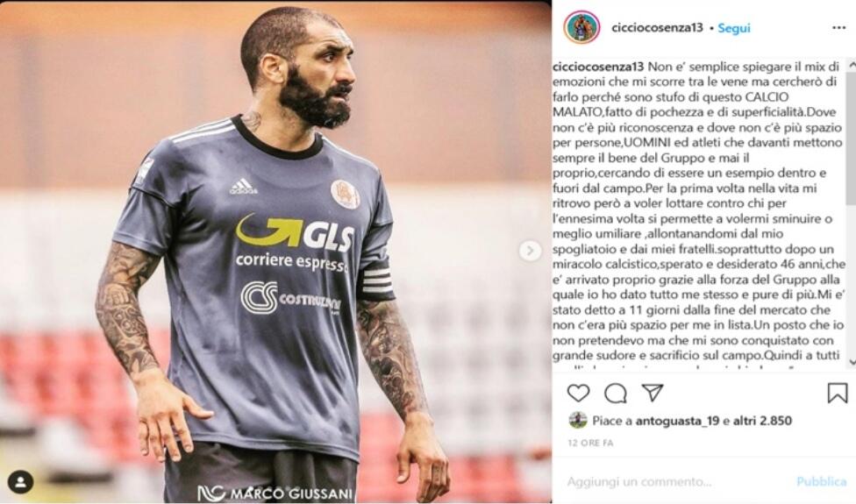The image size is (856, 504).
Task: Advance to next photo with arrow
Action: 530,251
